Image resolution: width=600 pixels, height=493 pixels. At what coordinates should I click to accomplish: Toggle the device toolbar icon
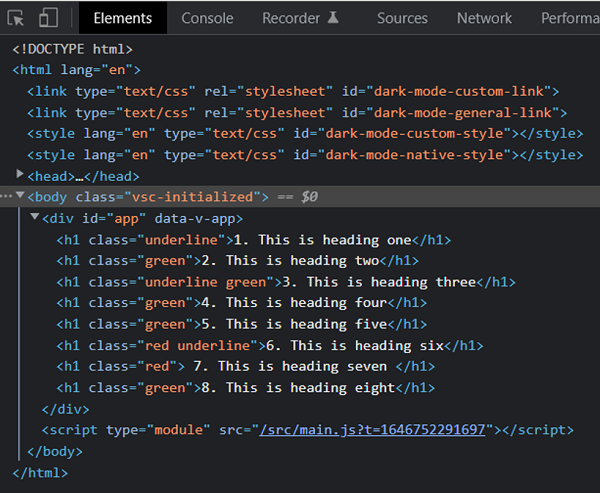[x=48, y=18]
